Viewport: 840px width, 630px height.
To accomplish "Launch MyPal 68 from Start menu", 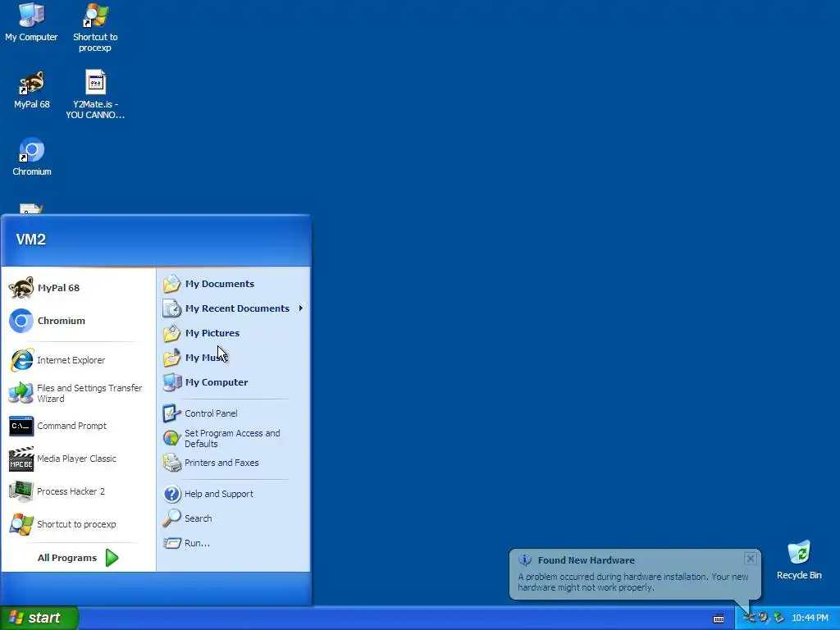I will coord(78,288).
